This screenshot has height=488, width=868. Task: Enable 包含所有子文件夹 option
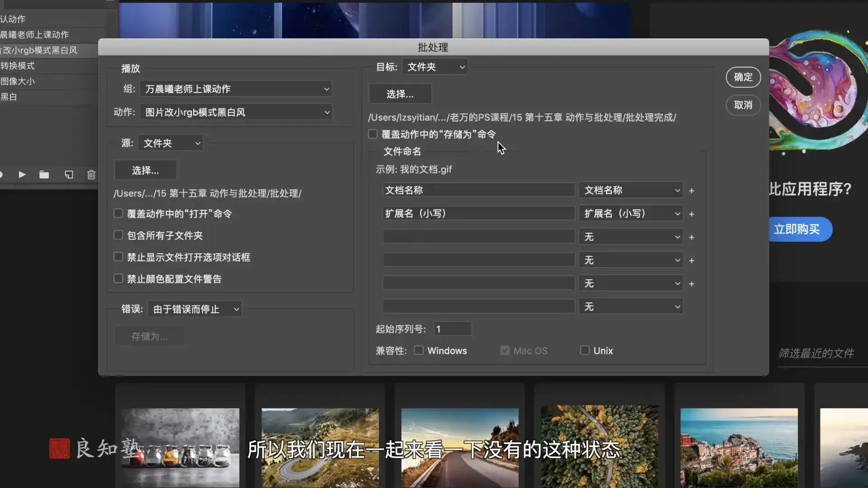coord(118,235)
